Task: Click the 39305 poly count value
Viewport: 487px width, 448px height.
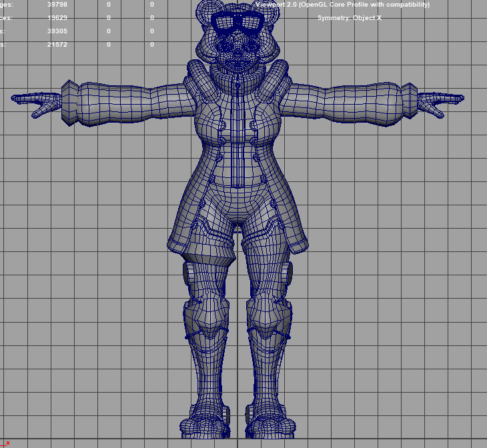Action: point(57,31)
